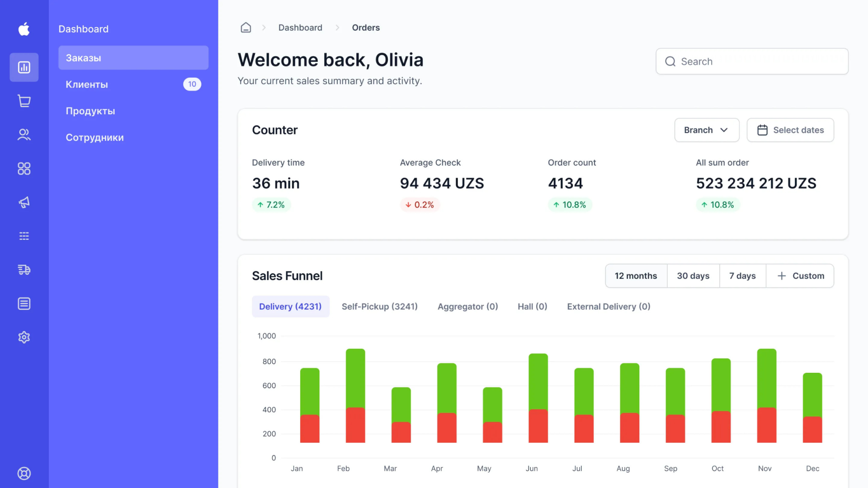This screenshot has height=488, width=868.
Task: Select the 12 months range
Action: [636, 276]
